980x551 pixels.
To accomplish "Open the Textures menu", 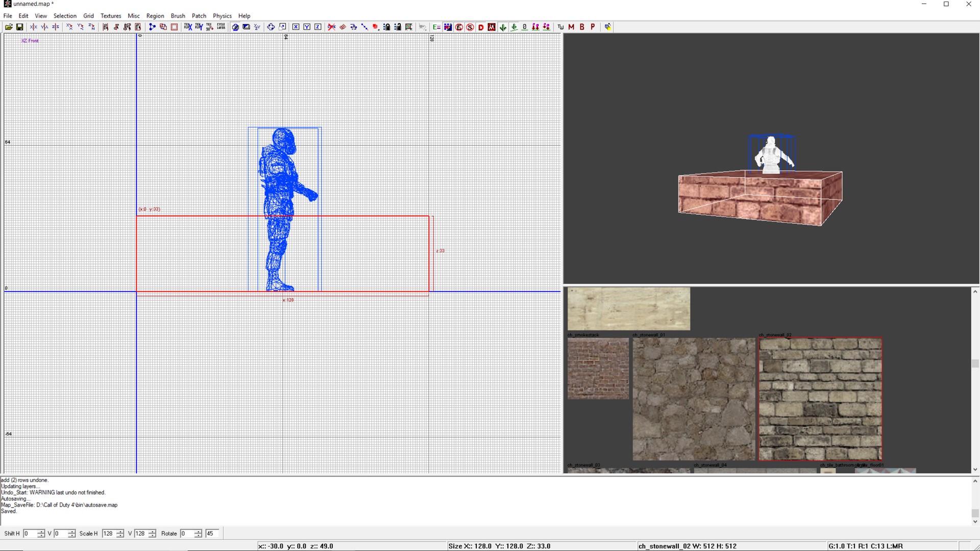I will [x=111, y=16].
